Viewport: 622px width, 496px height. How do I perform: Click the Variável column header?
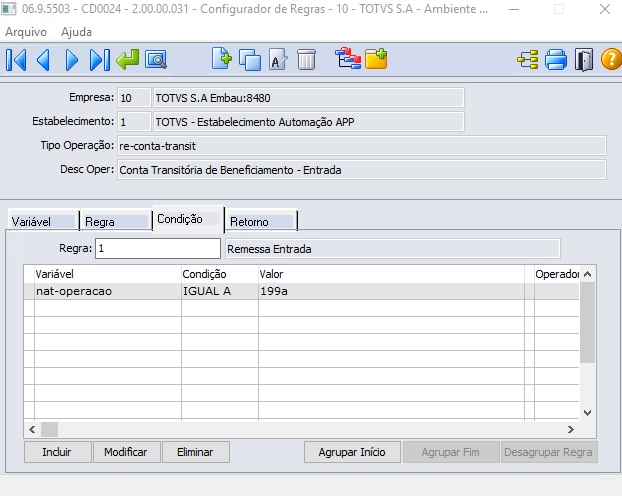tap(108, 274)
